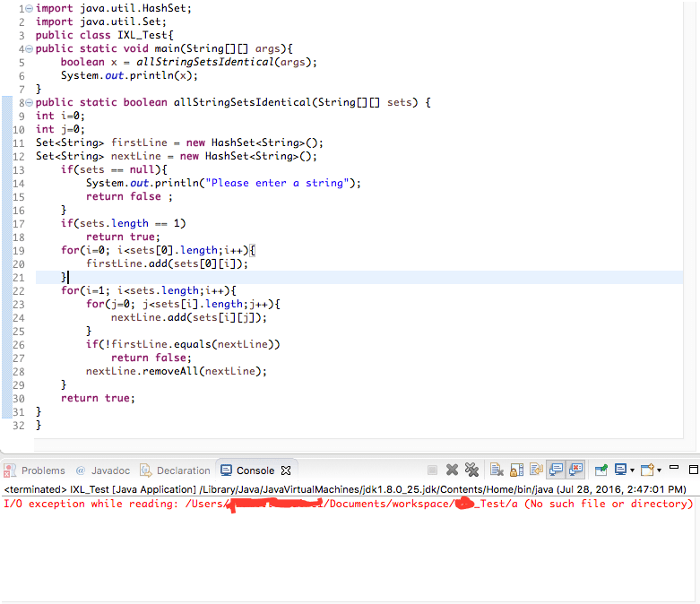
Task: Click the closing brace on line 7
Action: 39,89
